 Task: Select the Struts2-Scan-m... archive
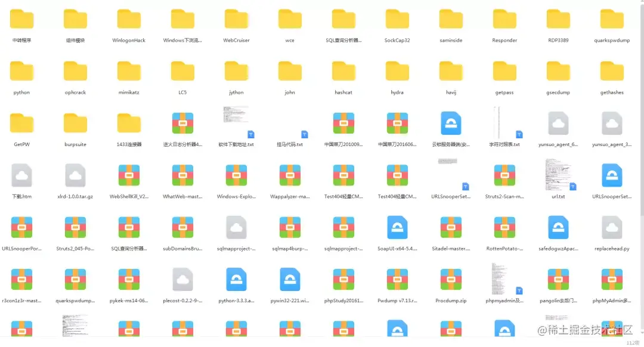504,175
